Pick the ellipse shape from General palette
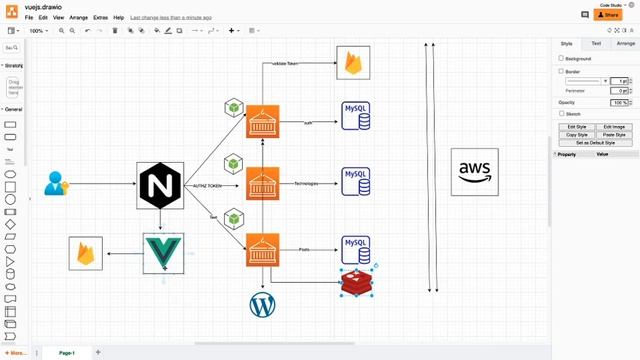 click(10, 174)
